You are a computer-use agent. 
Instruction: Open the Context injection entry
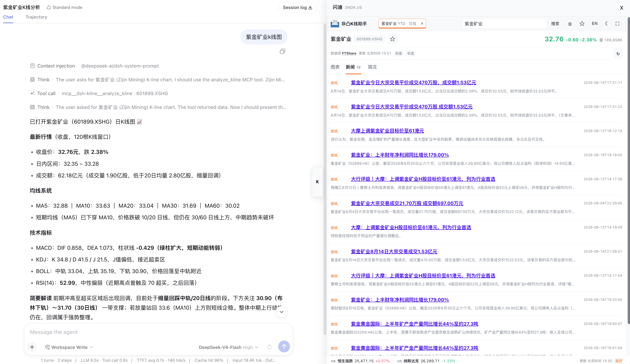pos(95,66)
